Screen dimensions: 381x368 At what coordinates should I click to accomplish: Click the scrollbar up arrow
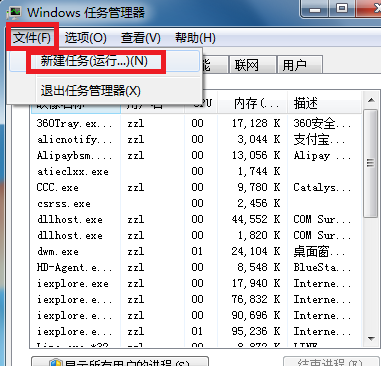(x=371, y=100)
